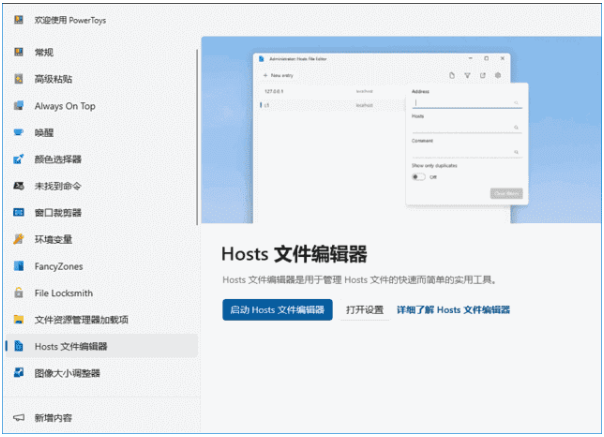
Task: Open the 详细了解 Hosts 文件编辑器 link
Action: (453, 310)
